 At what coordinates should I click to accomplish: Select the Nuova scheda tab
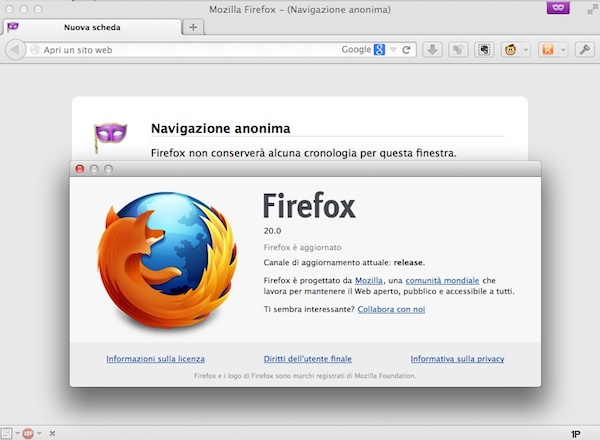92,27
